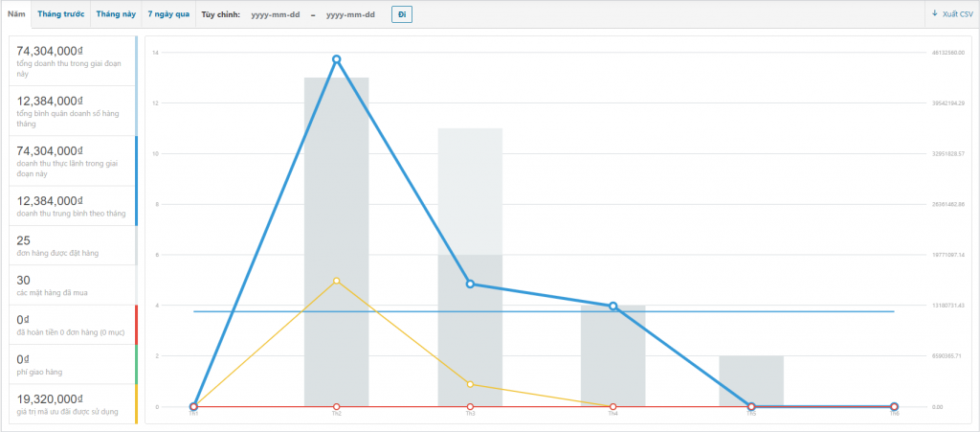980x432 pixels.
Task: Click the download arrow icon beside Xuất CSV
Action: click(x=935, y=13)
